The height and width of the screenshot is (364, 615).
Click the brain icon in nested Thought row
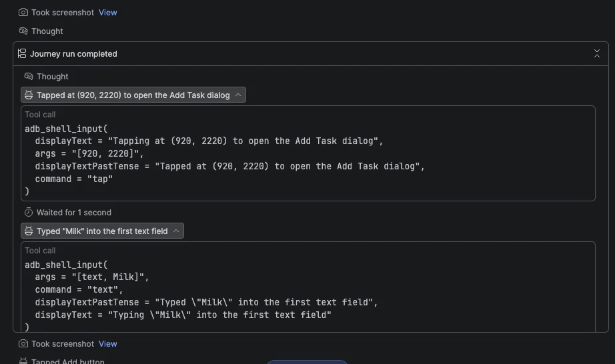[x=29, y=77]
